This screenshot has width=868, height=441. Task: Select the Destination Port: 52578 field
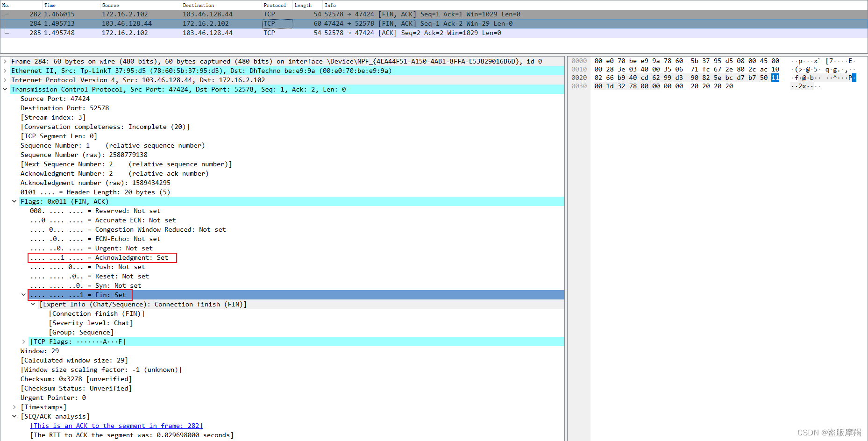pyautogui.click(x=64, y=108)
